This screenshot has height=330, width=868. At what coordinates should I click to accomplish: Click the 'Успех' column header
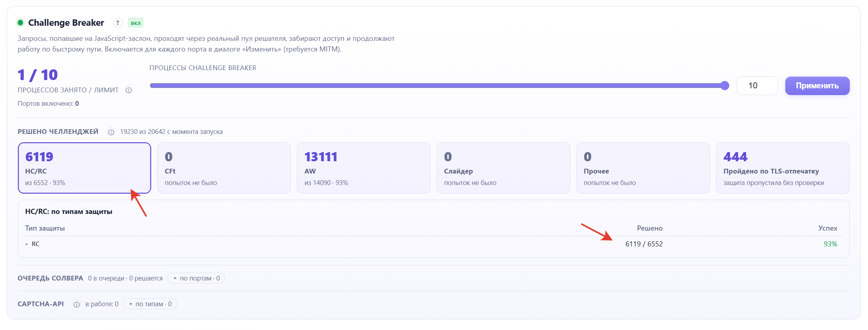(x=828, y=228)
